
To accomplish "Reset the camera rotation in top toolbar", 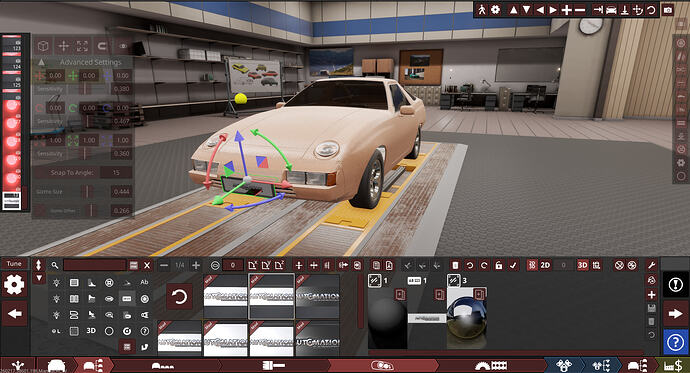I will click(651, 10).
